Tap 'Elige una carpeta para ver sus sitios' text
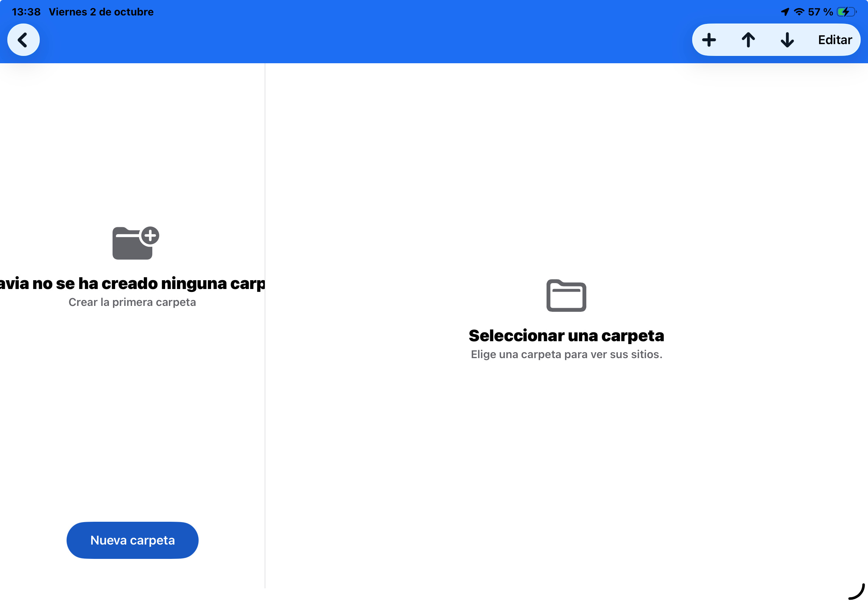This screenshot has width=868, height=603. point(566,354)
